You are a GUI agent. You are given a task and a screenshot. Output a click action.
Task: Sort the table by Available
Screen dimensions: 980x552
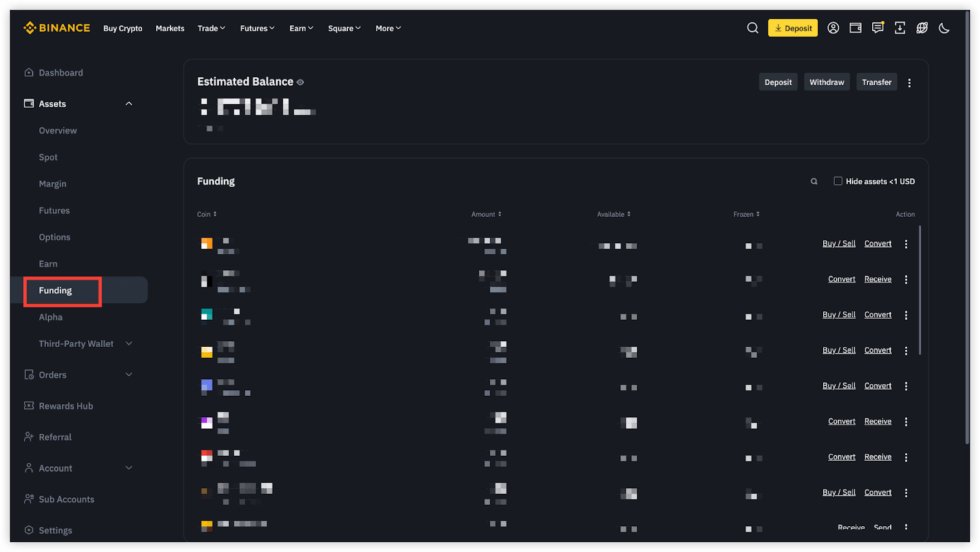click(x=614, y=214)
